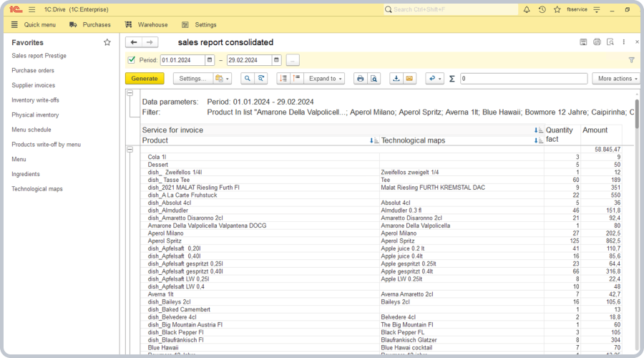Click the star icon next to Favorites heading
The height and width of the screenshot is (358, 644).
pyautogui.click(x=107, y=42)
